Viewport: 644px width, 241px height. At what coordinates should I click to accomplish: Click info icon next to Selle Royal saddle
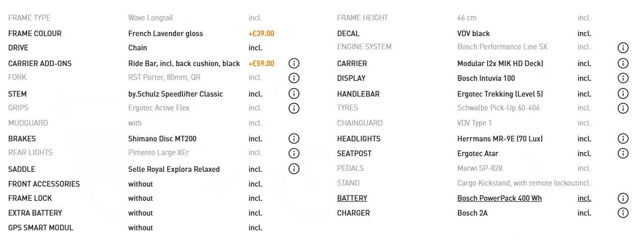pyautogui.click(x=294, y=169)
